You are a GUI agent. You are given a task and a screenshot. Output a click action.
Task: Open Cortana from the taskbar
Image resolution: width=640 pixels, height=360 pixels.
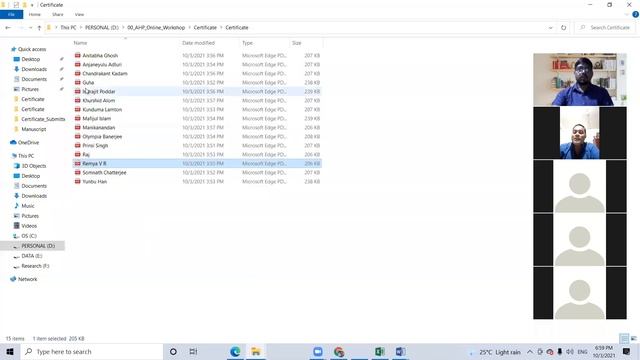[173, 351]
